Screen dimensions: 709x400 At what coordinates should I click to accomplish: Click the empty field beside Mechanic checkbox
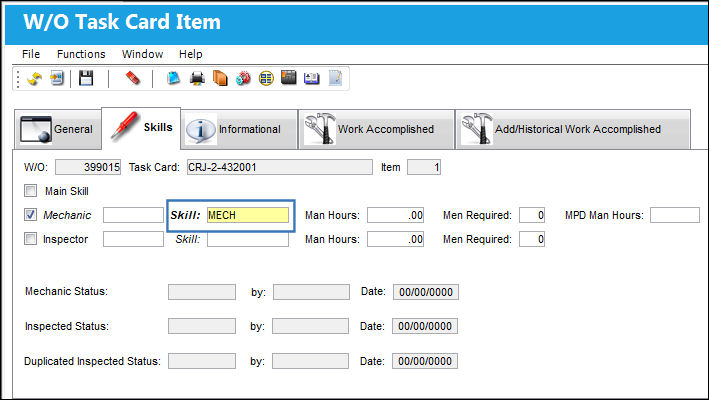[133, 215]
